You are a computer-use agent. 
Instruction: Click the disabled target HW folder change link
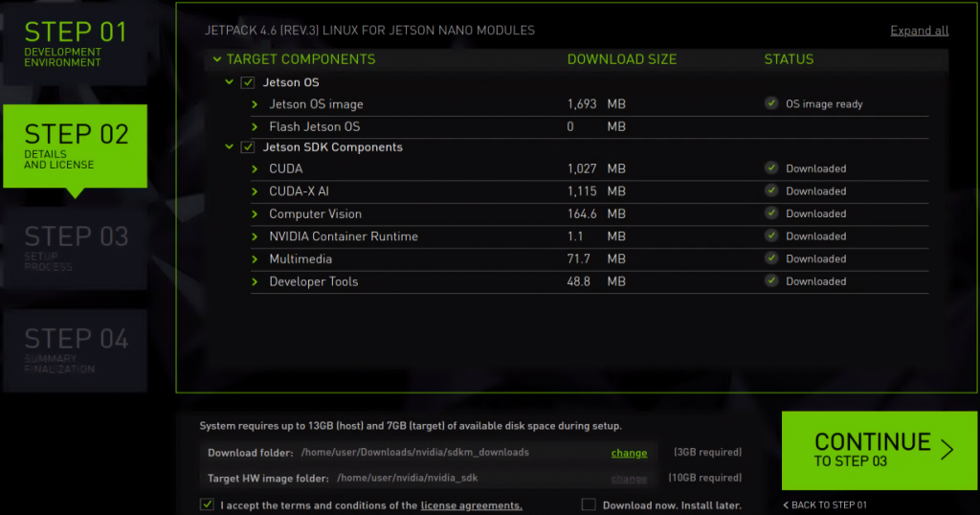pos(629,478)
